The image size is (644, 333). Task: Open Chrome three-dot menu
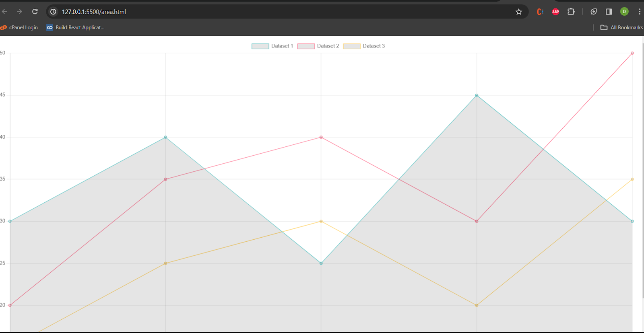(639, 12)
